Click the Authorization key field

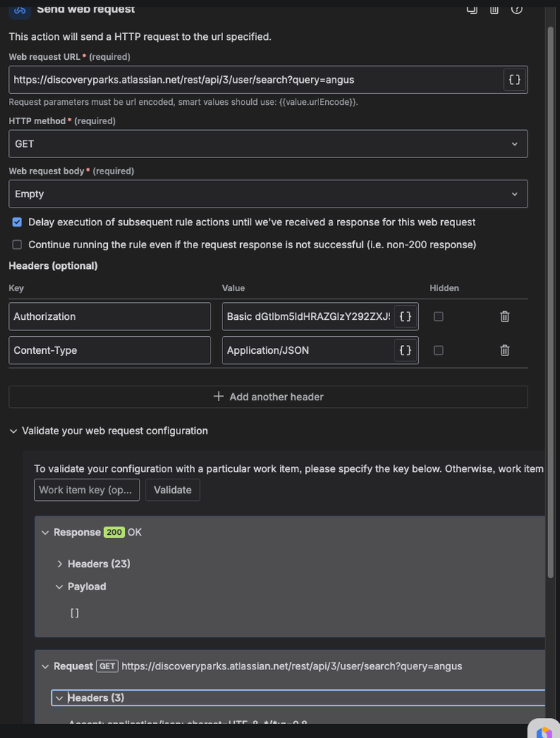(x=109, y=316)
